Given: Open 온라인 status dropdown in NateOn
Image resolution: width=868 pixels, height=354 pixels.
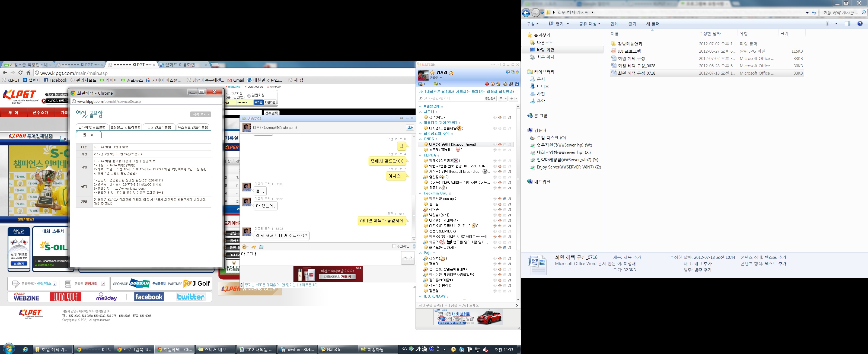Looking at the screenshot, I should pos(436,78).
